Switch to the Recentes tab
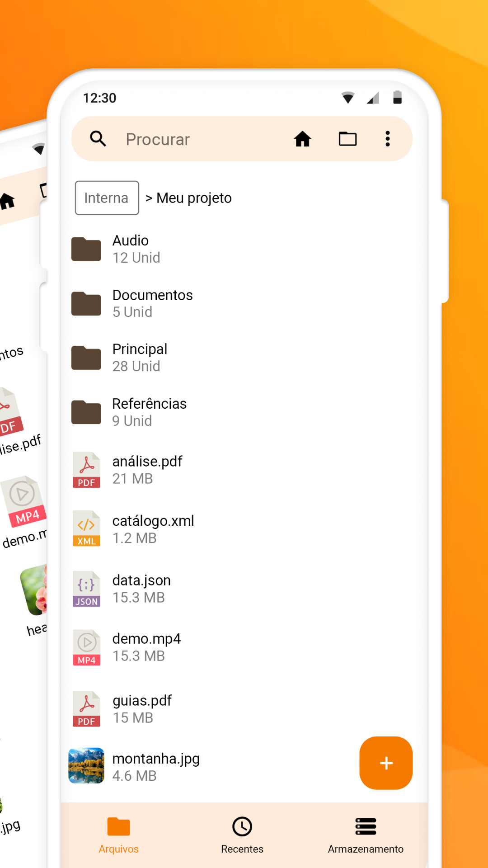The height and width of the screenshot is (868, 488). click(x=242, y=835)
